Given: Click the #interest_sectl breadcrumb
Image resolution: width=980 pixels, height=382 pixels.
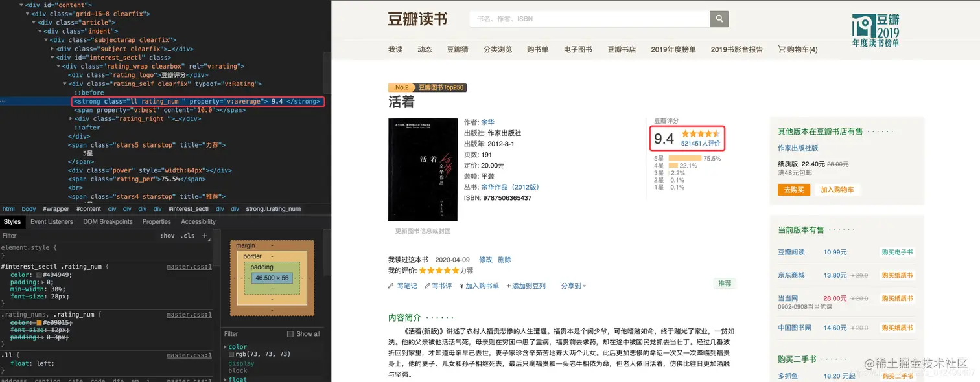Looking at the screenshot, I should [x=189, y=209].
